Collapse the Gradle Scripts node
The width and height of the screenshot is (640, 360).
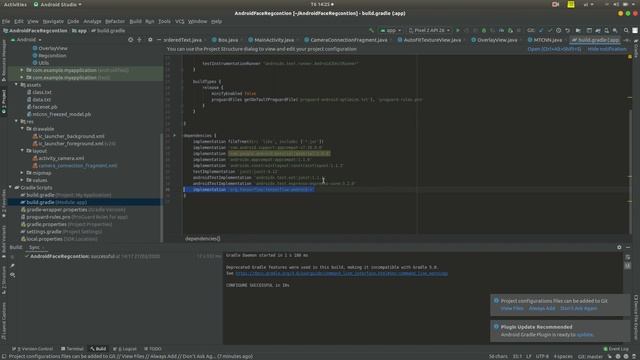(x=10, y=187)
